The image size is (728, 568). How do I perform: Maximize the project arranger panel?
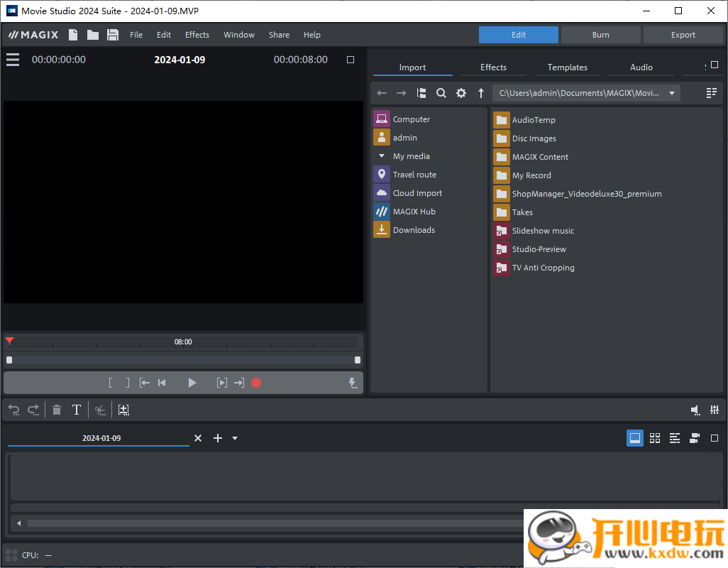point(715,438)
